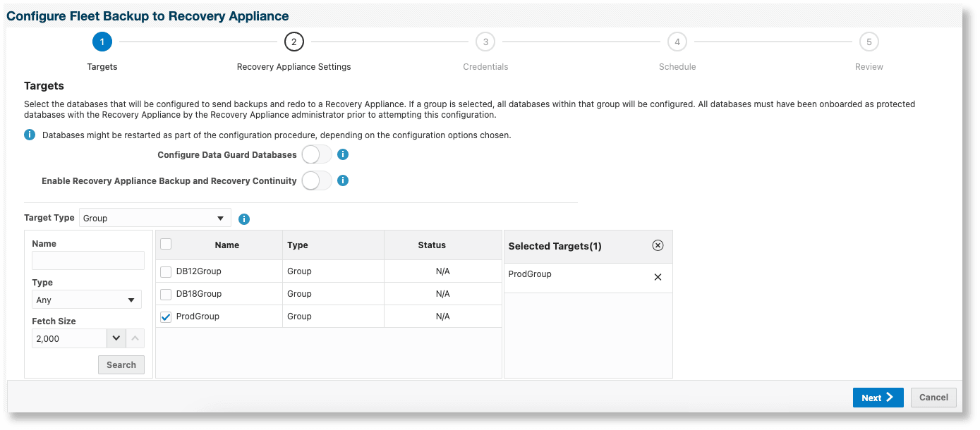Increase Fetch Size with up arrow
The width and height of the screenshot is (980, 430).
[135, 338]
